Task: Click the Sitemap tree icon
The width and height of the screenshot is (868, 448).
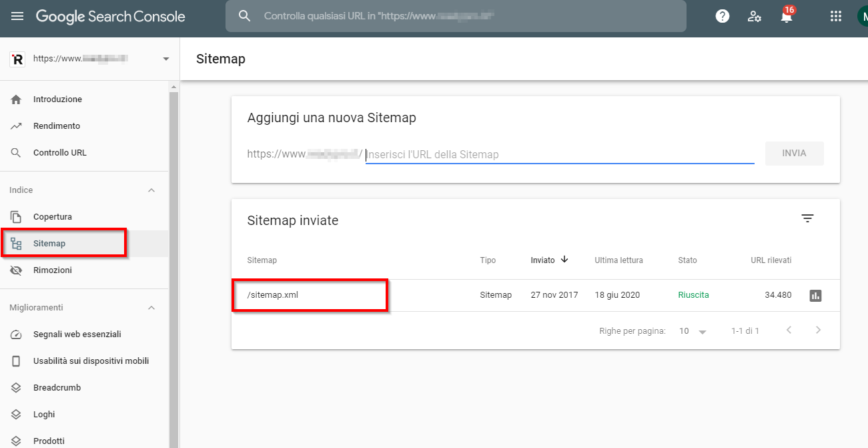Action: tap(17, 244)
